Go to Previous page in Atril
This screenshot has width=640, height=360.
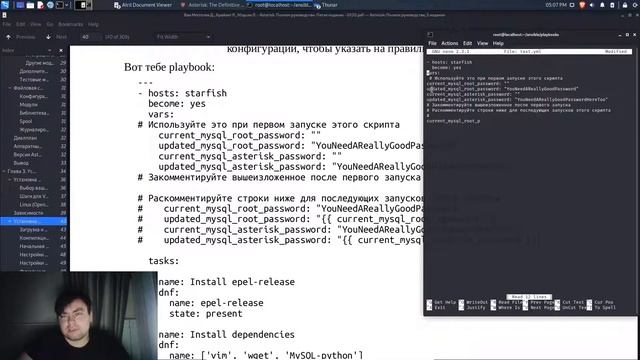point(21,37)
